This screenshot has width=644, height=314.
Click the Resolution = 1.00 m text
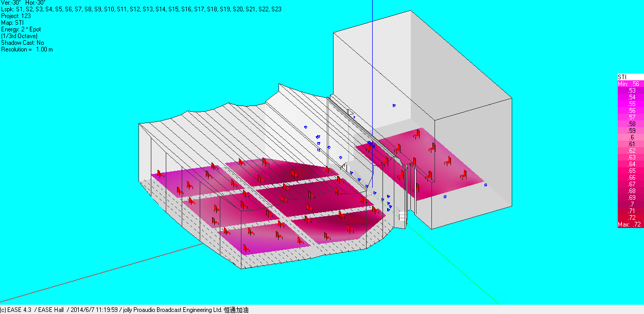tap(27, 49)
